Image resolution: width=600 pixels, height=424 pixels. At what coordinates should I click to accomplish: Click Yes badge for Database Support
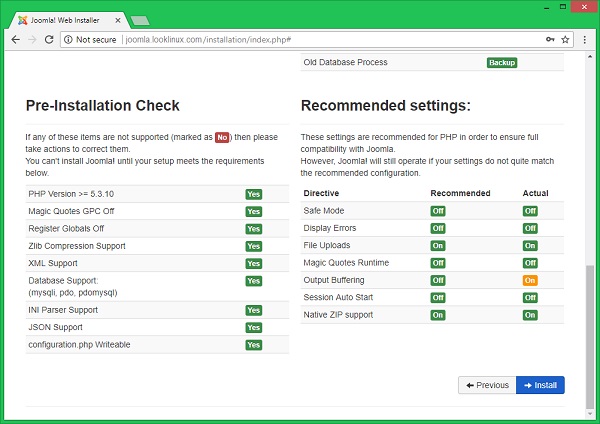pos(254,281)
